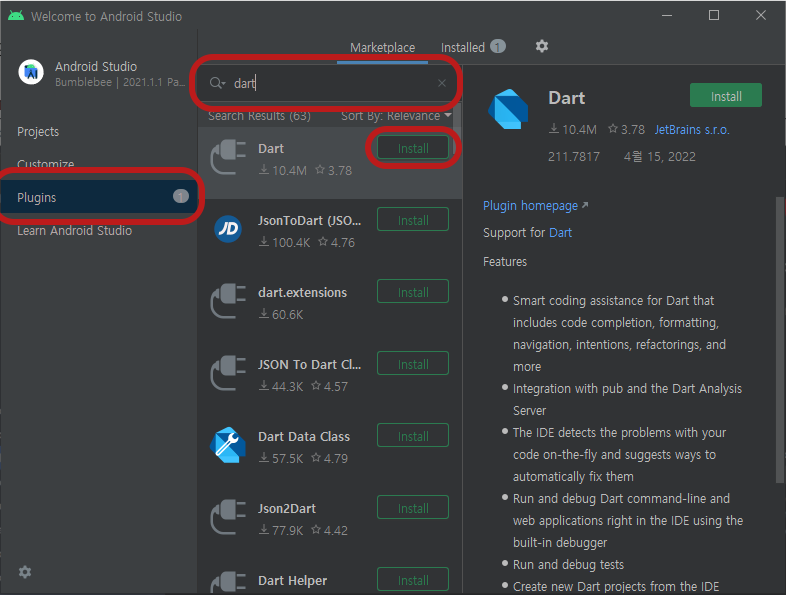The height and width of the screenshot is (595, 786).
Task: Select Plugins in the sidebar
Action: click(x=99, y=197)
